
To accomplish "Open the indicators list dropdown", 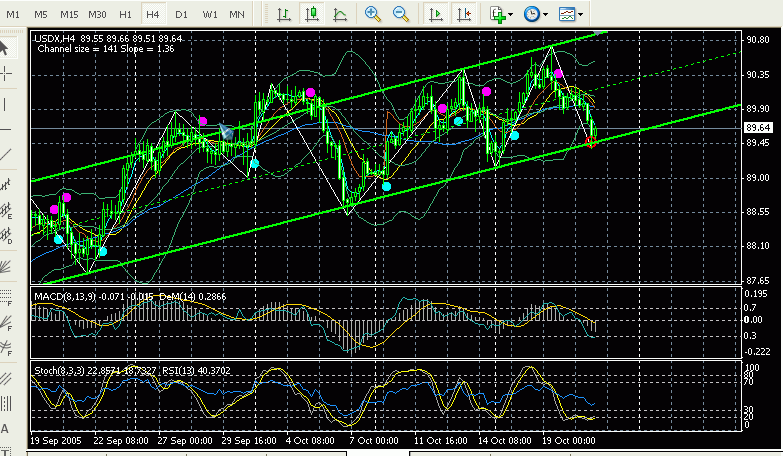I will (501, 14).
